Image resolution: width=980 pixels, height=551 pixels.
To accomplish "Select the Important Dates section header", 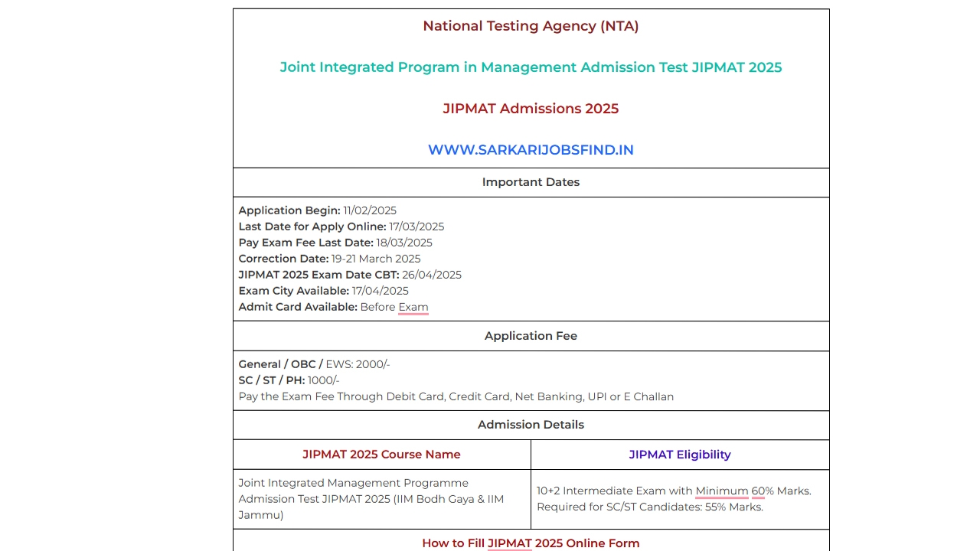I will (x=531, y=182).
